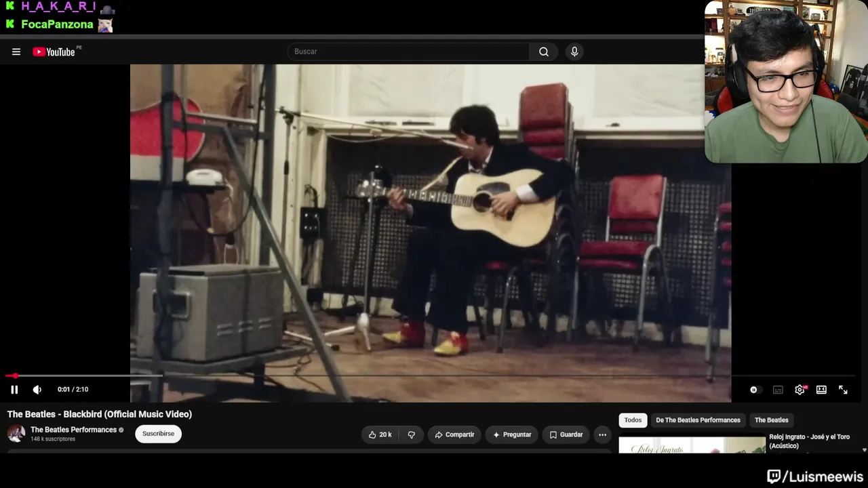This screenshot has width=868, height=488.
Task: Click the 148 k suscriptores count
Action: click(53, 439)
